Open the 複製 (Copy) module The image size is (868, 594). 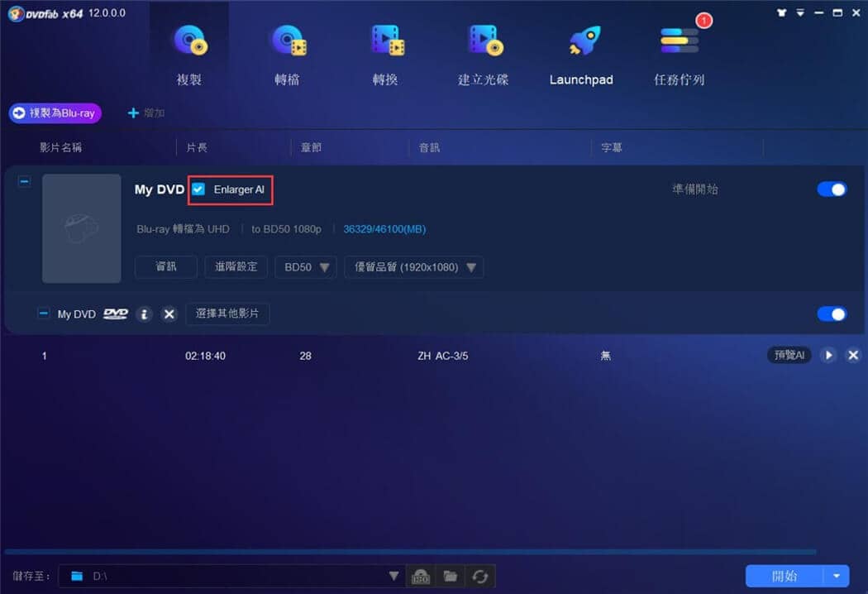(189, 54)
